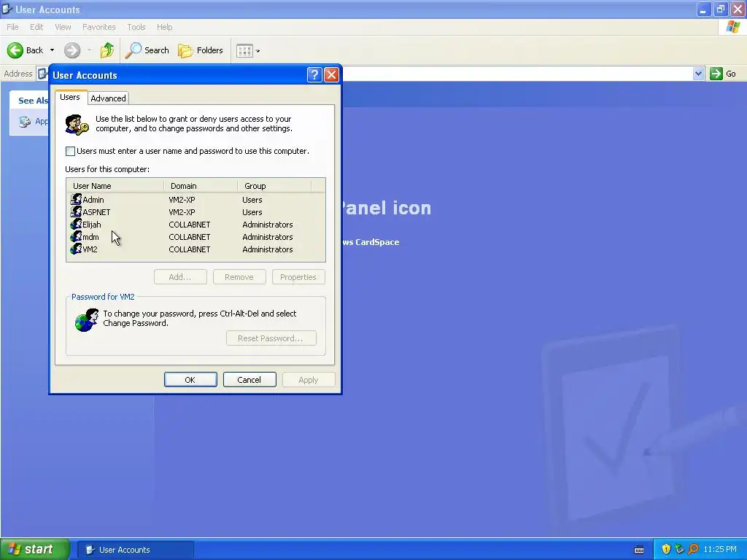Click the User Accounts window title icon

7,9
